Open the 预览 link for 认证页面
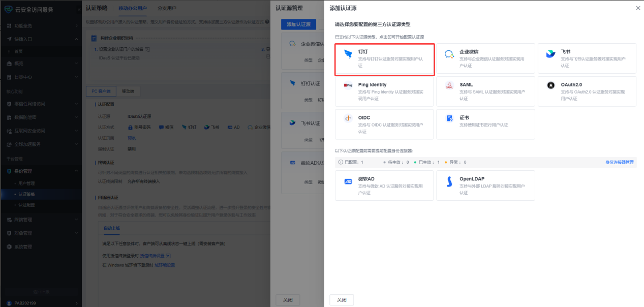Screen dimensions: 644x307 coord(131,138)
